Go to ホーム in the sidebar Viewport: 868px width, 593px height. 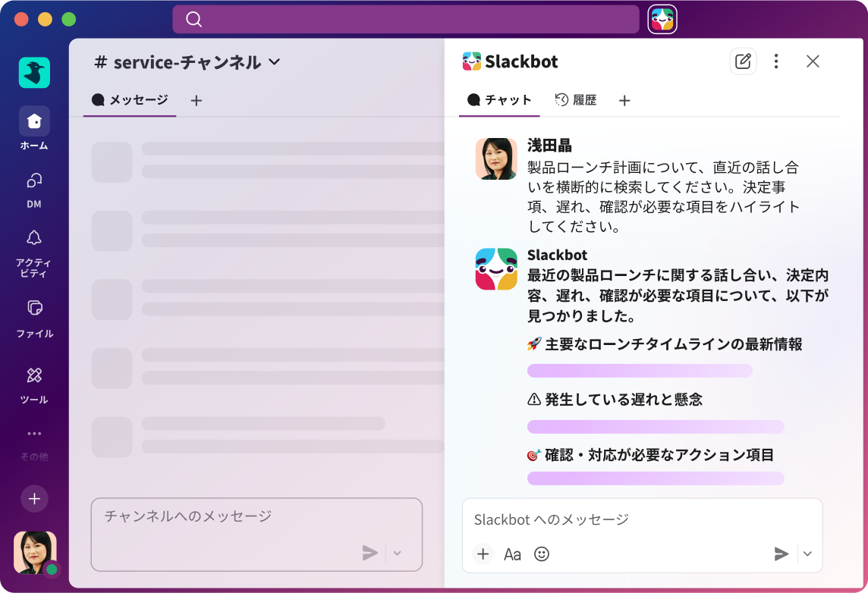34,128
